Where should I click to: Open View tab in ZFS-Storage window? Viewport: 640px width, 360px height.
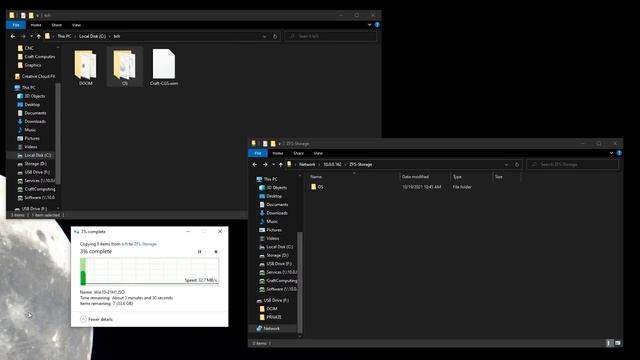[318, 153]
